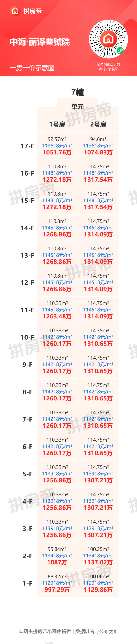Click the 单元 header cell
Viewport: 137px width, 644px height.
78,107
